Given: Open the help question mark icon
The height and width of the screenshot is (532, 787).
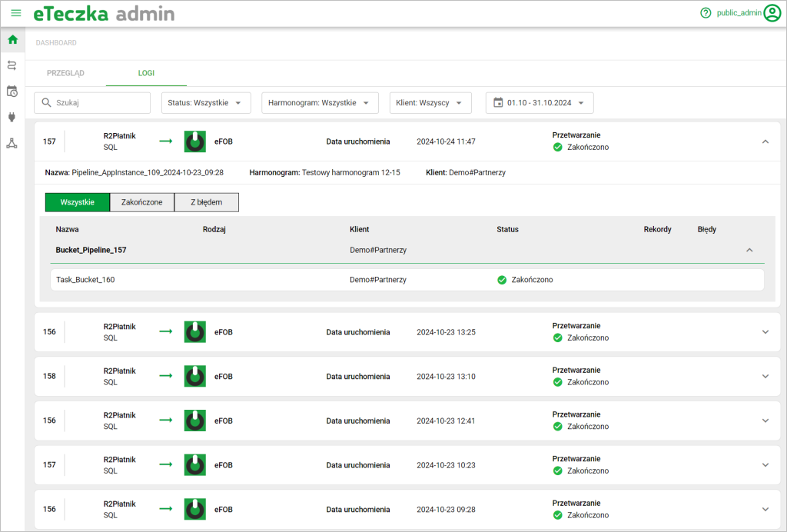Looking at the screenshot, I should [x=706, y=13].
